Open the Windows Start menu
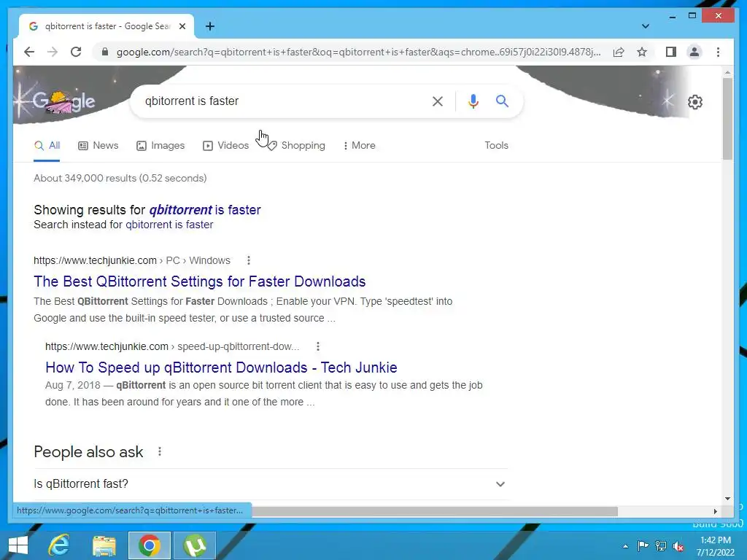 [x=18, y=545]
